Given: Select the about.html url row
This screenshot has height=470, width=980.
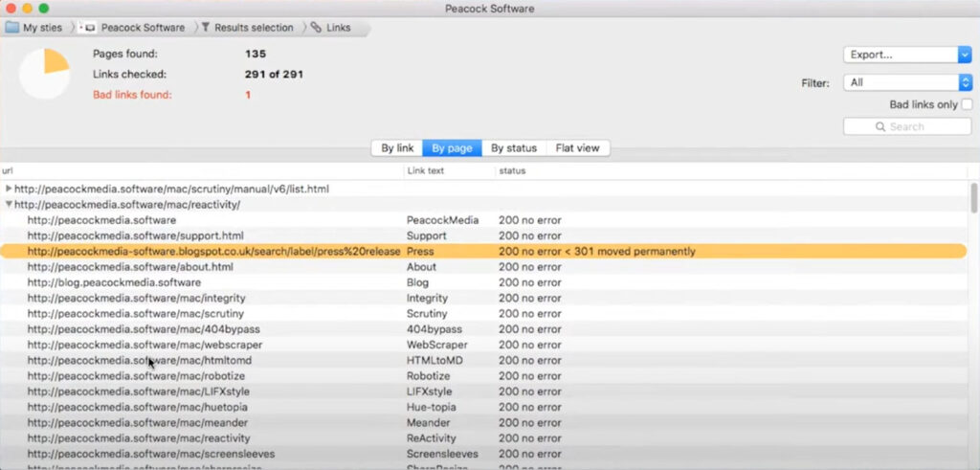Looking at the screenshot, I should click(x=483, y=267).
